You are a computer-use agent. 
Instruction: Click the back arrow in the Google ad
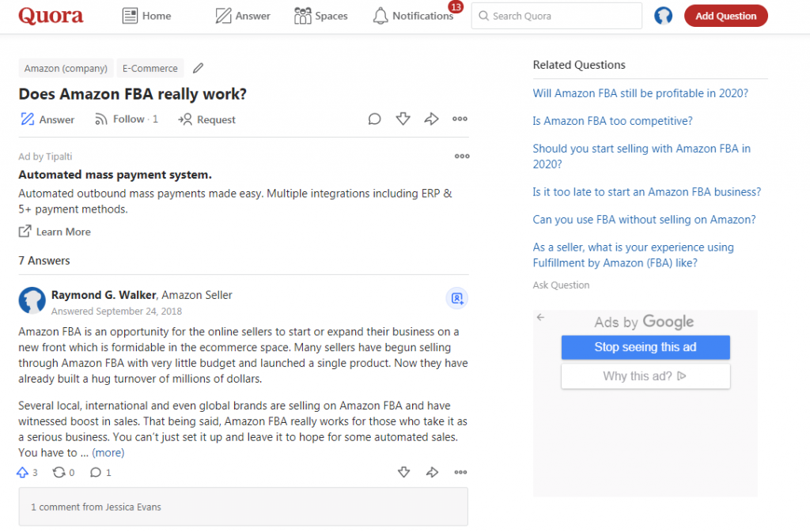[x=540, y=317]
